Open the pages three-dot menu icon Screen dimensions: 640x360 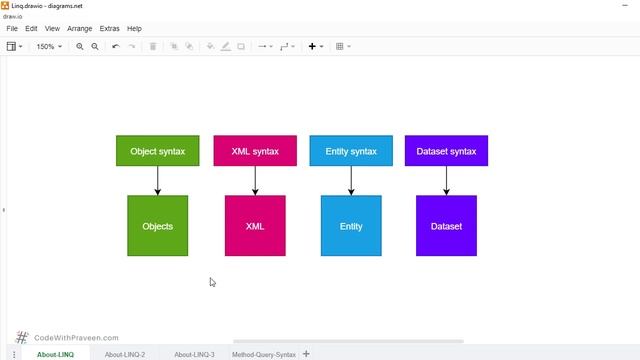[x=14, y=354]
